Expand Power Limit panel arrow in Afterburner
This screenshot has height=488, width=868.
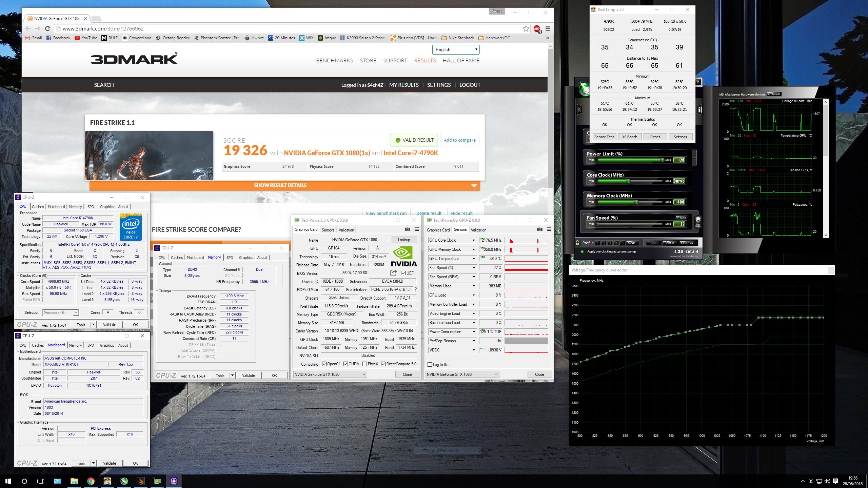click(x=694, y=158)
